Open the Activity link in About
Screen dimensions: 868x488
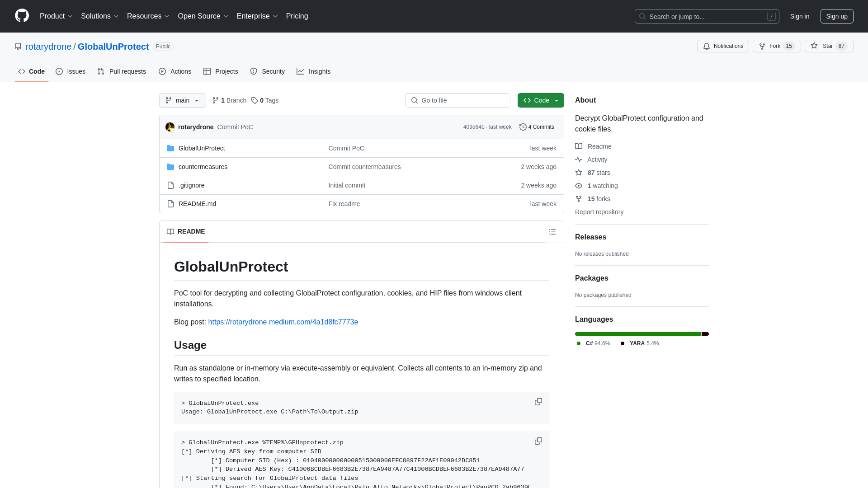(591, 160)
